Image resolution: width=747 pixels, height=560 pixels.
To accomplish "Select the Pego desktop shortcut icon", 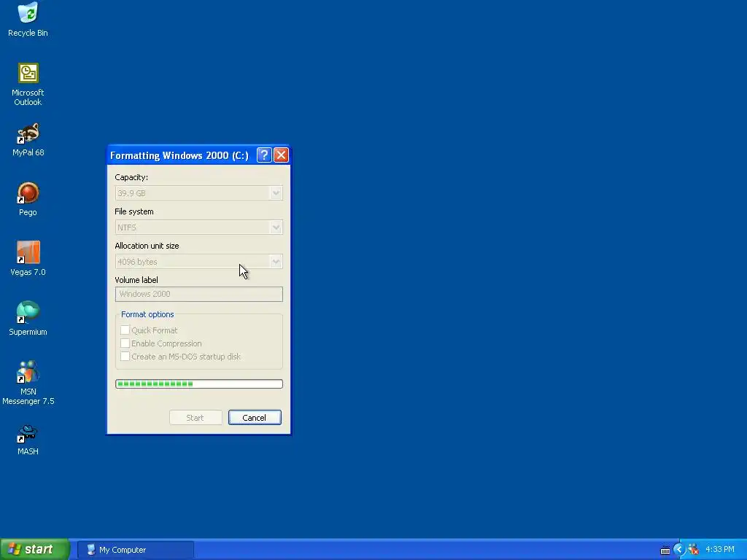I will [x=28, y=192].
